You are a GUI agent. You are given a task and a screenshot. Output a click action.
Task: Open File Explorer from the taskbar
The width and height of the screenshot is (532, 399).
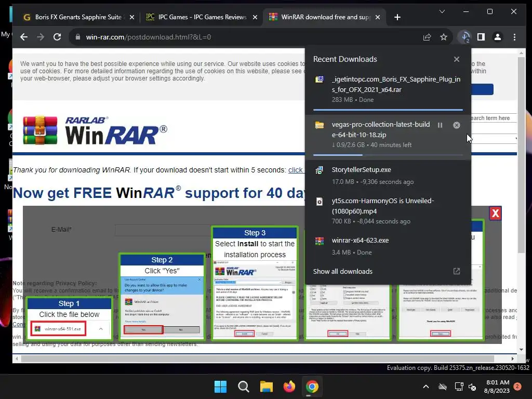pyautogui.click(x=267, y=387)
